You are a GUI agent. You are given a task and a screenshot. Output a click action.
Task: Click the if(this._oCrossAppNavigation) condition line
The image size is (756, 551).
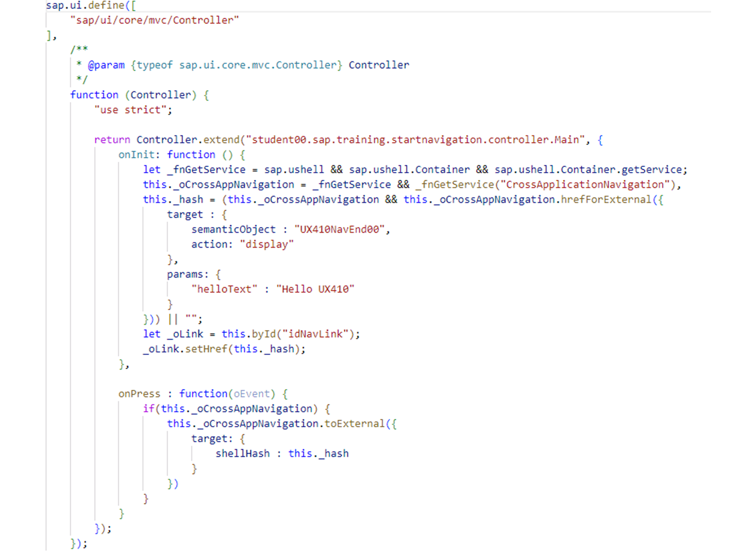[x=237, y=409]
